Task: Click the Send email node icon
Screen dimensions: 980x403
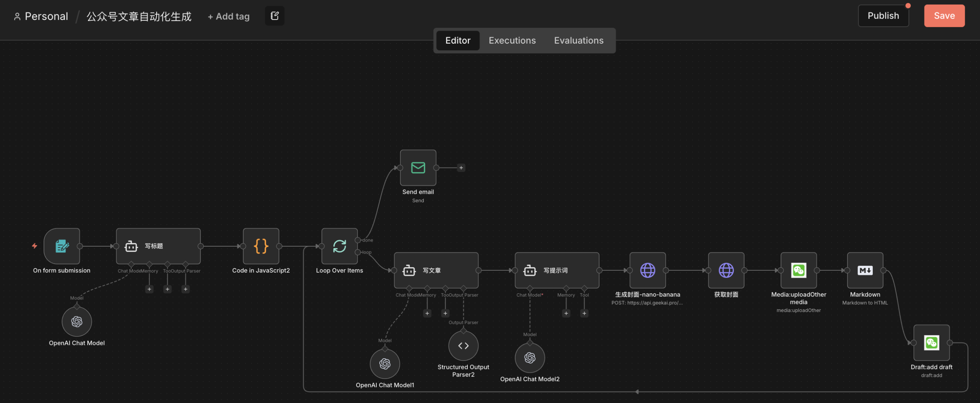Action: 418,167
